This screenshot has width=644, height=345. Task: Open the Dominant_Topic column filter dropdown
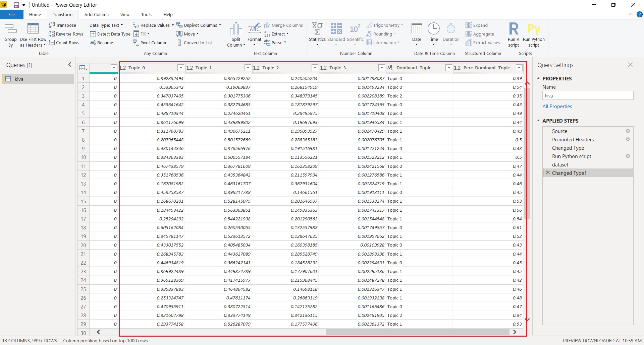coord(448,68)
